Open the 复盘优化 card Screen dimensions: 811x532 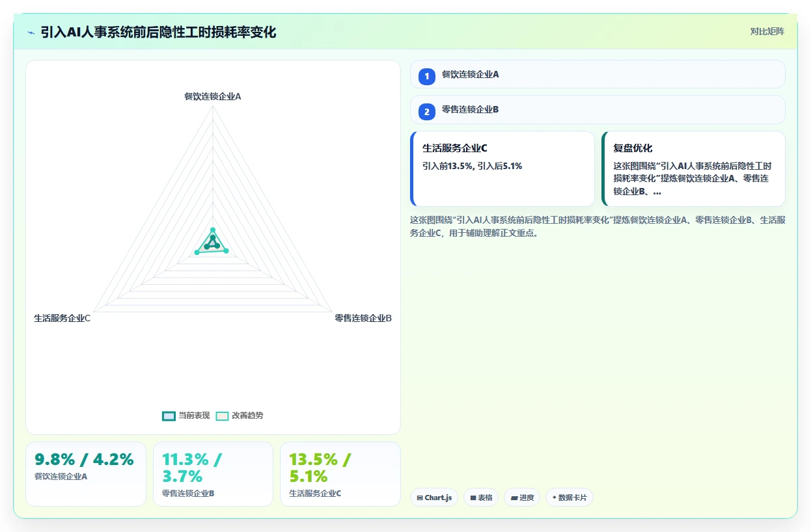tap(693, 169)
